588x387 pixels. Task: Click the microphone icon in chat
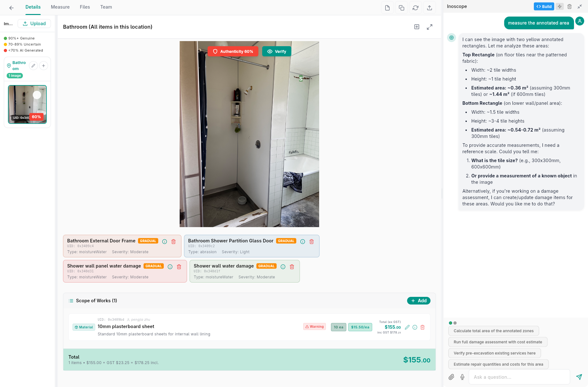(462, 377)
